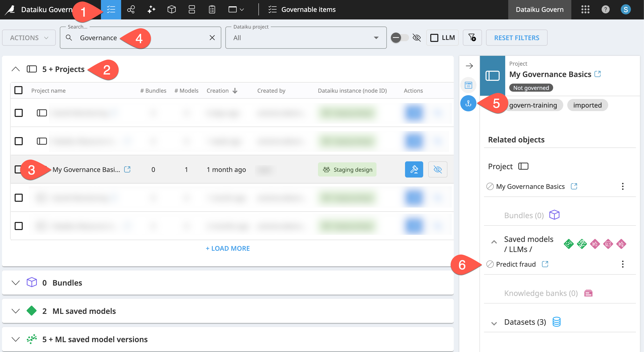Viewport: 644px width, 352px height.
Task: Select all projects with header checkbox
Action: click(18, 90)
